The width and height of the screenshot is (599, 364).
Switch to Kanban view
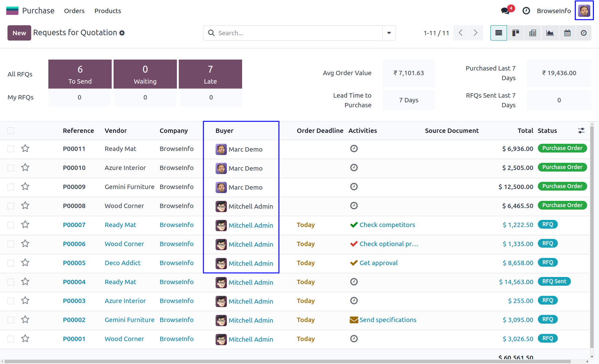[x=515, y=33]
